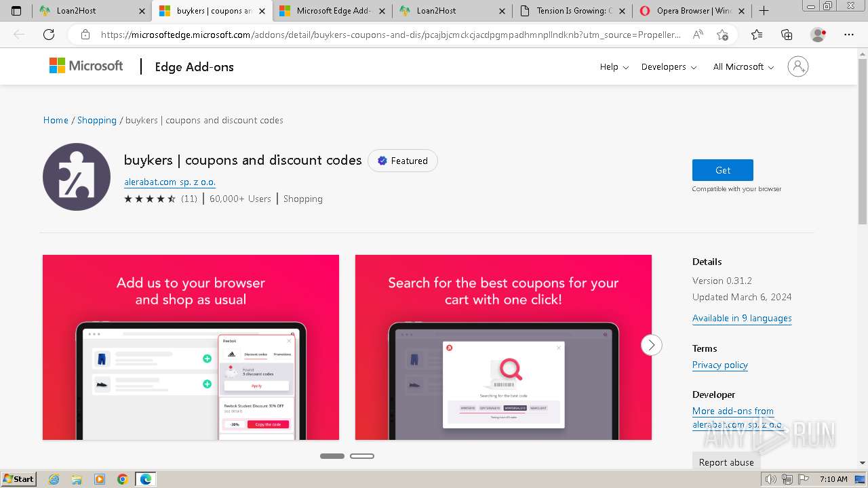
Task: Click the volume tray icon
Action: (x=770, y=479)
